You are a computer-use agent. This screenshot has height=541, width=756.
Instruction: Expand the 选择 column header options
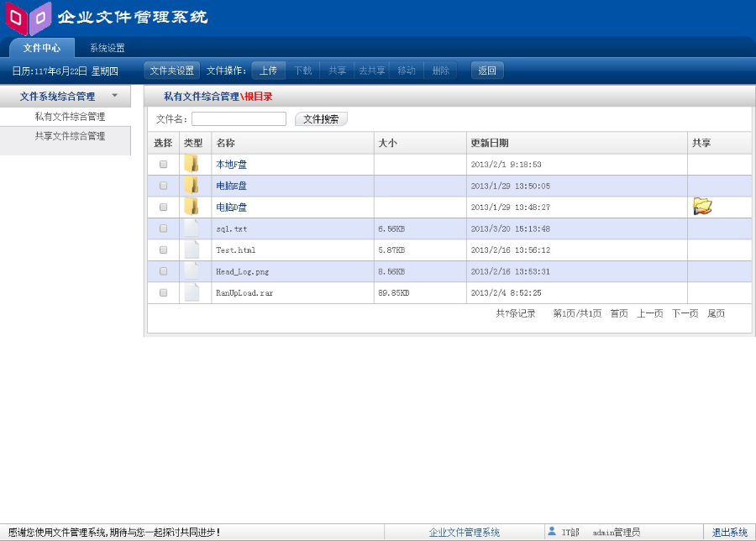tap(163, 143)
